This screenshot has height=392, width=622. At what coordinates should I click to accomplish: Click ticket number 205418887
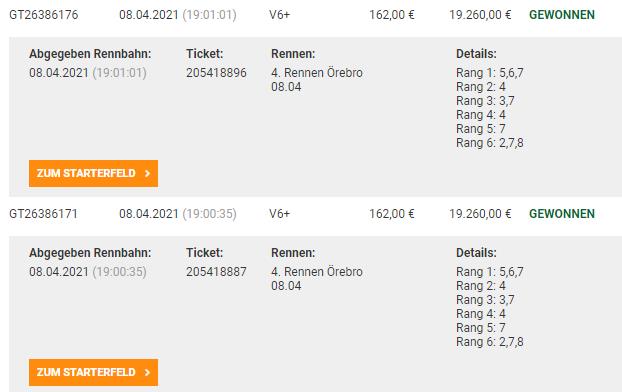tap(216, 272)
